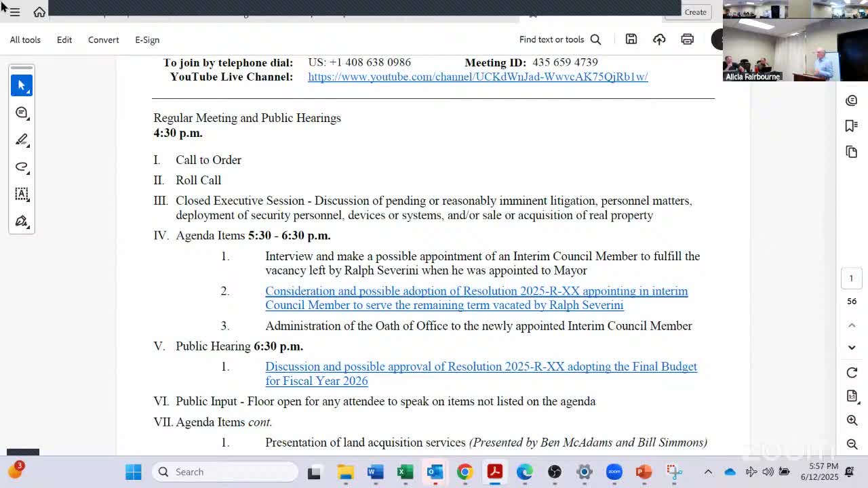Open Snipping Tool from taskbar
The height and width of the screenshot is (488, 868).
tap(673, 472)
